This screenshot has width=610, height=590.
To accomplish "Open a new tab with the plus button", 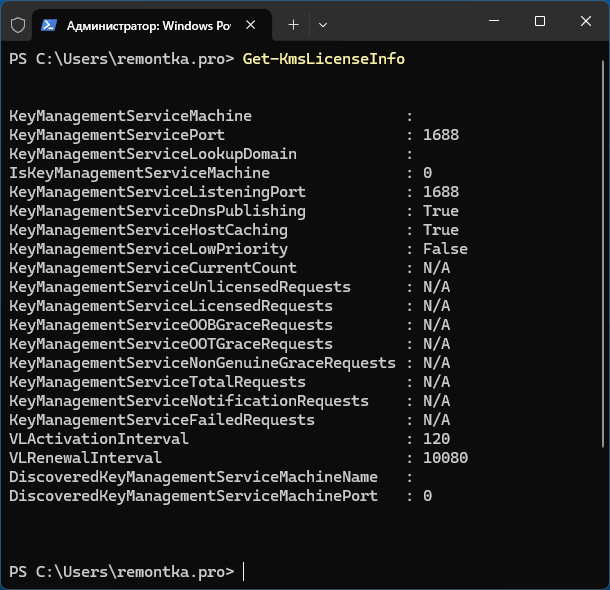I will pyautogui.click(x=293, y=25).
